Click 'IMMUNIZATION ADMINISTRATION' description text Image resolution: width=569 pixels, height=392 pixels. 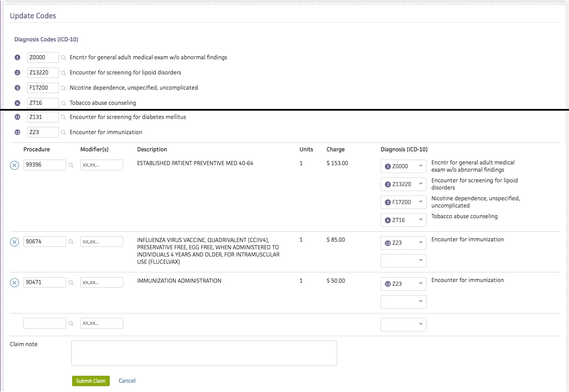[179, 281]
